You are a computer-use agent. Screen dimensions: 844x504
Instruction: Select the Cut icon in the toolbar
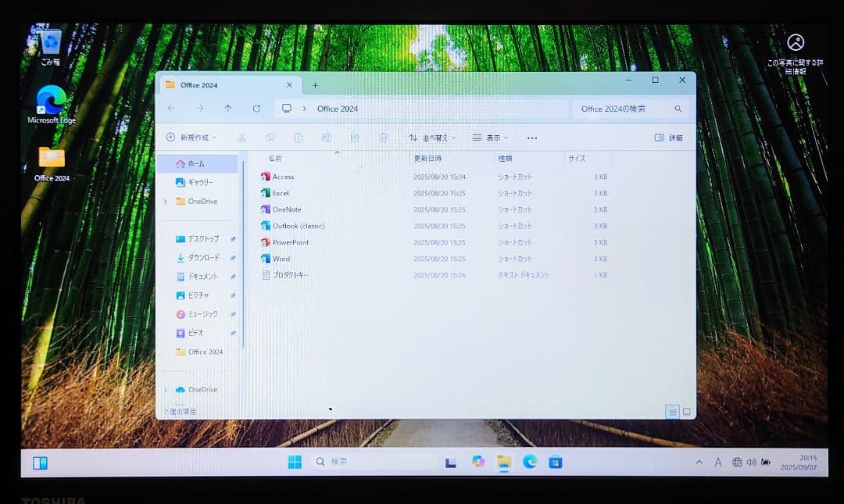pyautogui.click(x=241, y=138)
